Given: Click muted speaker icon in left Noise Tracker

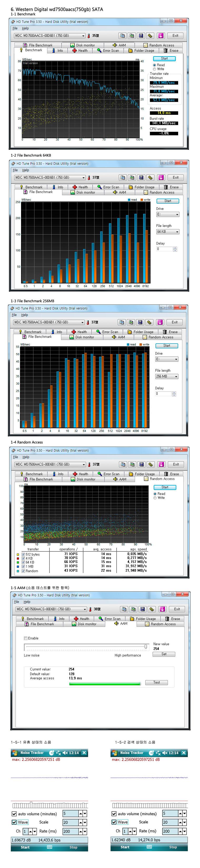Looking at the screenshot, I should coord(65,753).
